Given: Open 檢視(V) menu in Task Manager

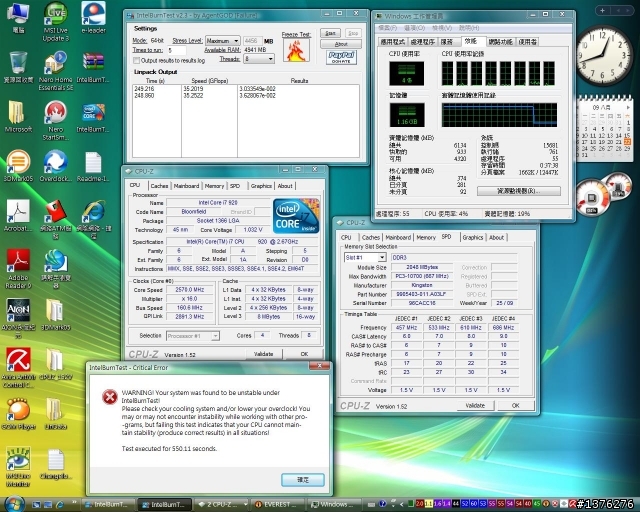Looking at the screenshot, I should [x=442, y=28].
